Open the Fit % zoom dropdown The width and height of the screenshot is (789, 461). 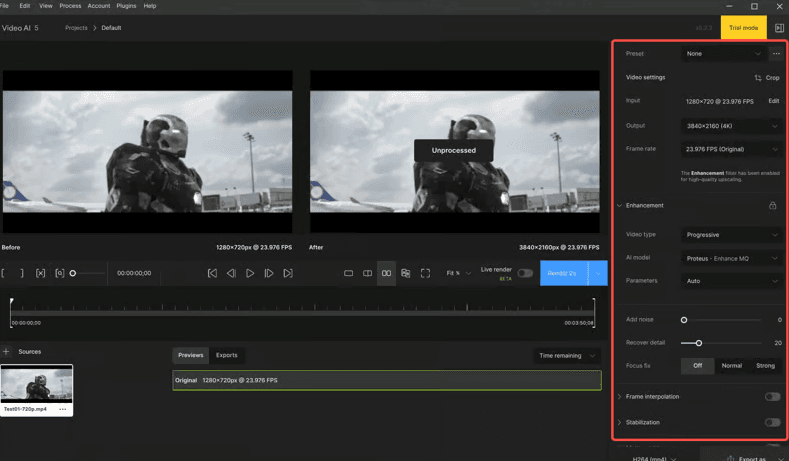pyautogui.click(x=458, y=273)
